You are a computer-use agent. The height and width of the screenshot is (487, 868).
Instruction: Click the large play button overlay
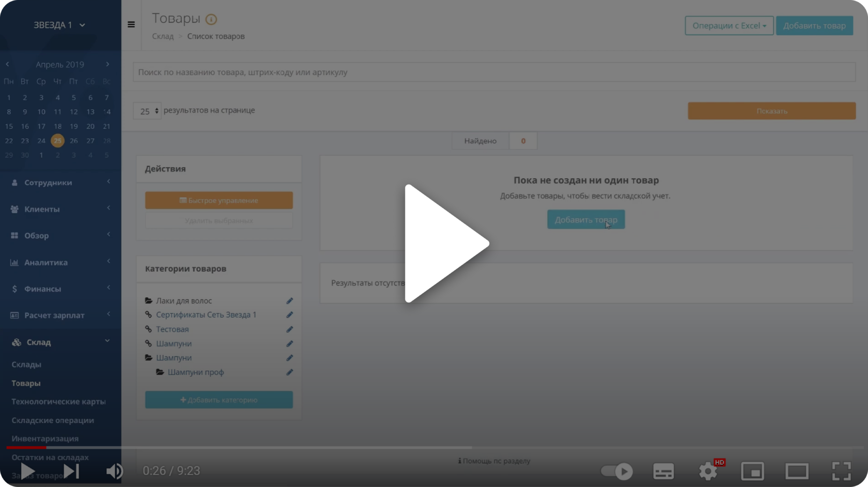(446, 243)
